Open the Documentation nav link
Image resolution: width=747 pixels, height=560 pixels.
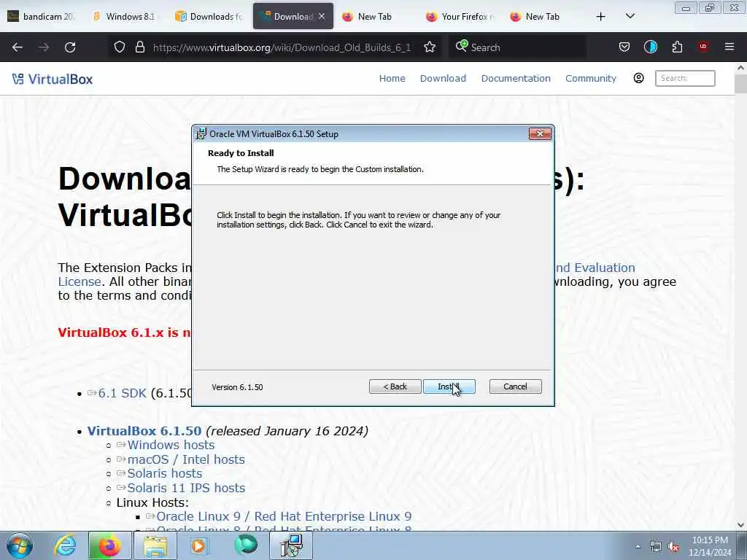516,78
